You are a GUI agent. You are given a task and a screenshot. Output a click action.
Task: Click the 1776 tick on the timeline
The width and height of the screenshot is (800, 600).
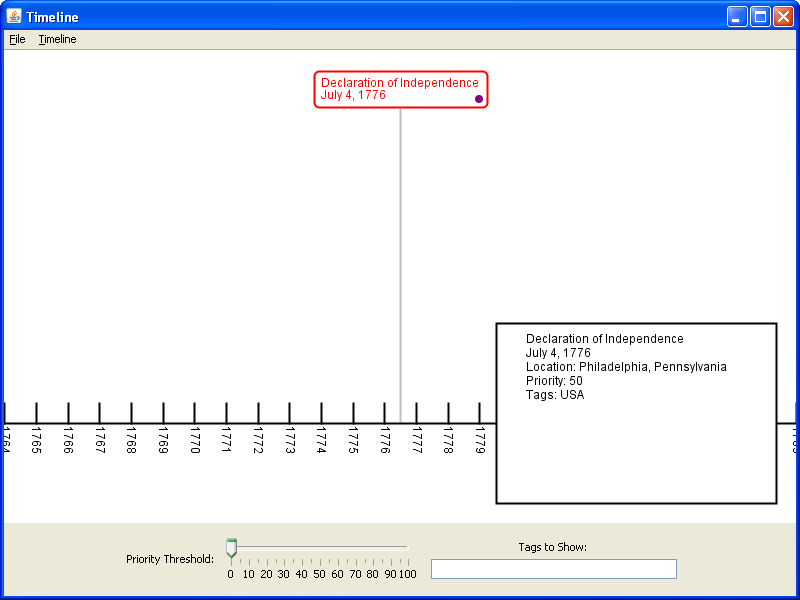click(385, 414)
